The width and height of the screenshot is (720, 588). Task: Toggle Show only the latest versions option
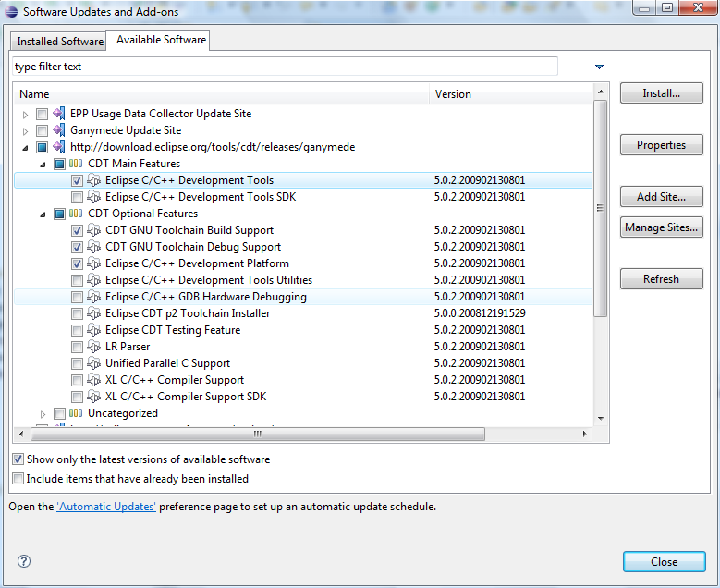point(18,459)
